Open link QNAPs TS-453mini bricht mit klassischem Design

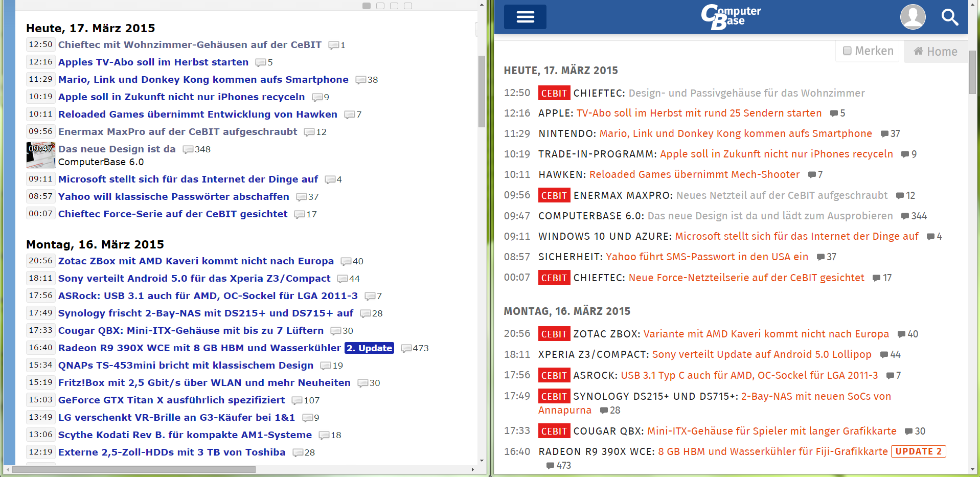click(x=186, y=365)
